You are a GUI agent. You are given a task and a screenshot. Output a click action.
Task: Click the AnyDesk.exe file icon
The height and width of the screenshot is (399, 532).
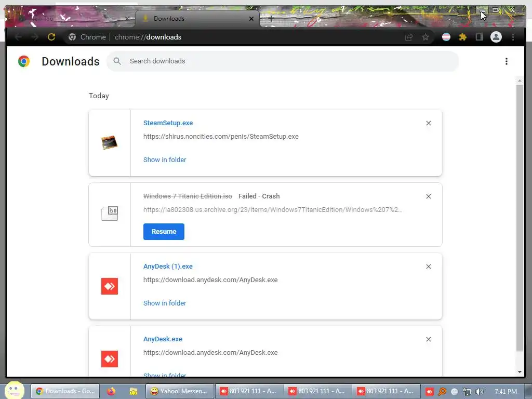[110, 359]
